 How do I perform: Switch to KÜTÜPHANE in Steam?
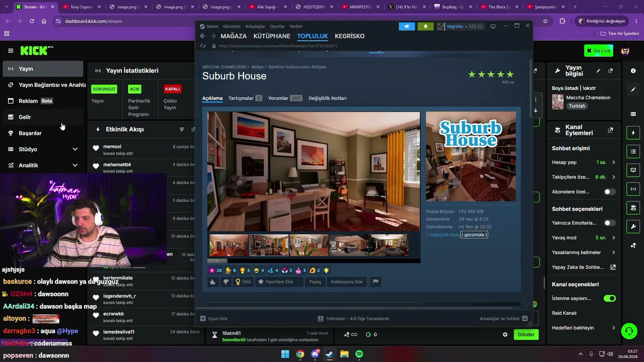272,36
